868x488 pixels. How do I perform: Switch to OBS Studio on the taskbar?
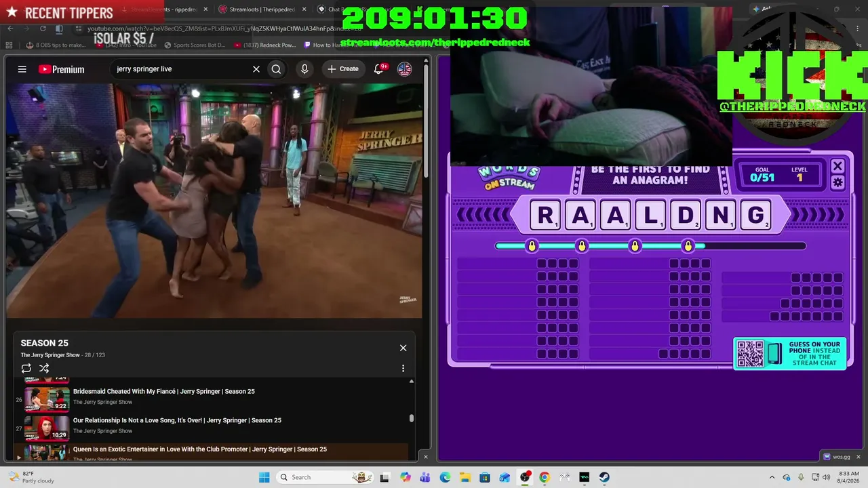(525, 477)
